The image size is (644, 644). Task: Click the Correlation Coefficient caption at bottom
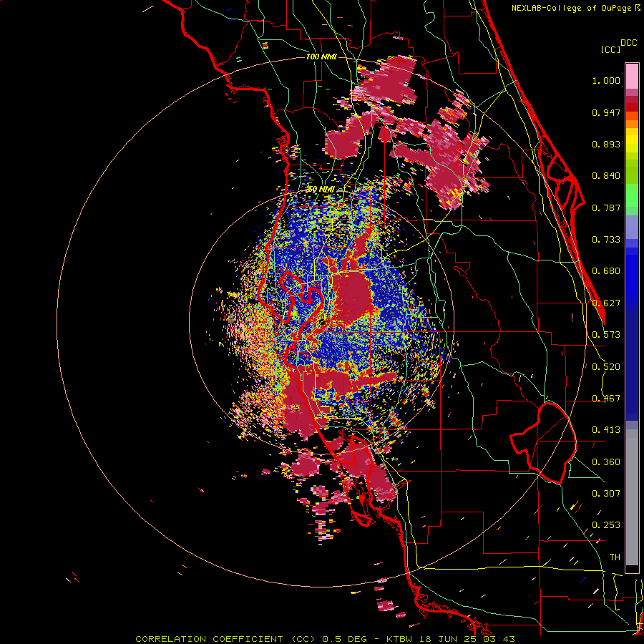[325, 639]
